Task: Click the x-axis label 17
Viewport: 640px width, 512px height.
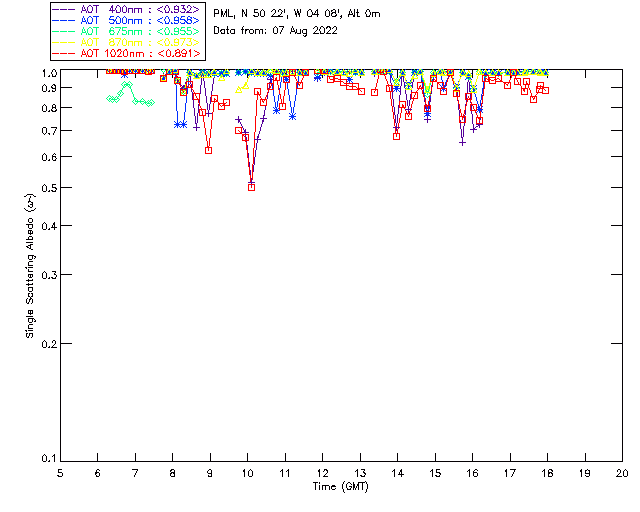Action: coord(510,473)
